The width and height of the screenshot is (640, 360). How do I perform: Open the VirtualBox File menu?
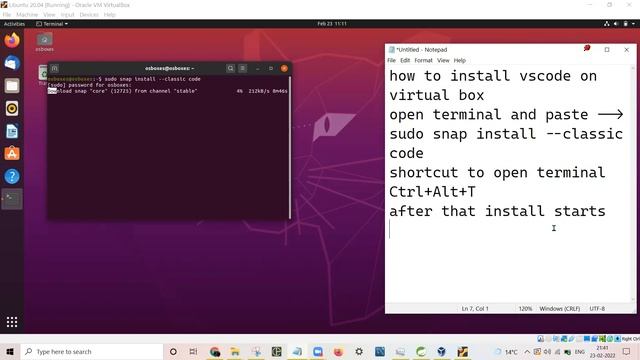[7, 15]
